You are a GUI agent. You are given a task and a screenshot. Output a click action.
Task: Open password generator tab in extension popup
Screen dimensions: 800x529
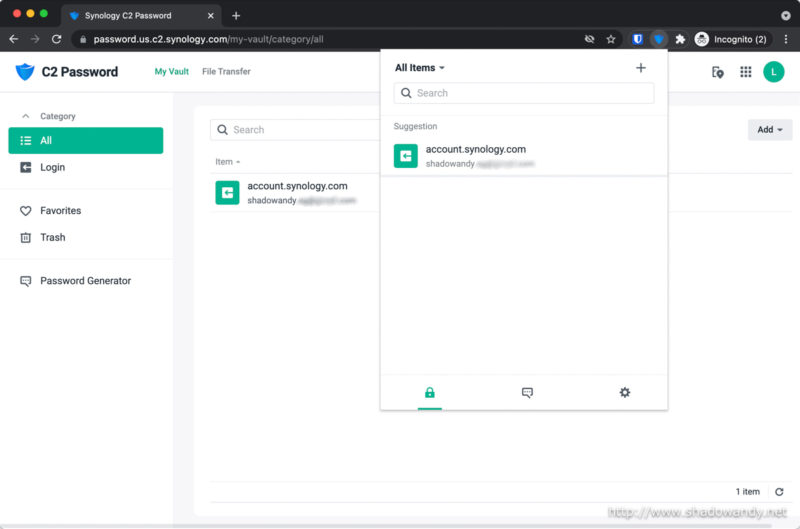(x=527, y=393)
